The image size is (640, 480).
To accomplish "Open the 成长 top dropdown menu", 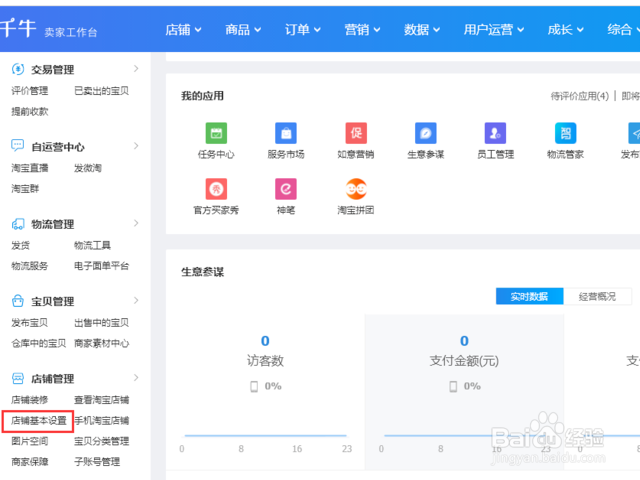I will [x=565, y=29].
